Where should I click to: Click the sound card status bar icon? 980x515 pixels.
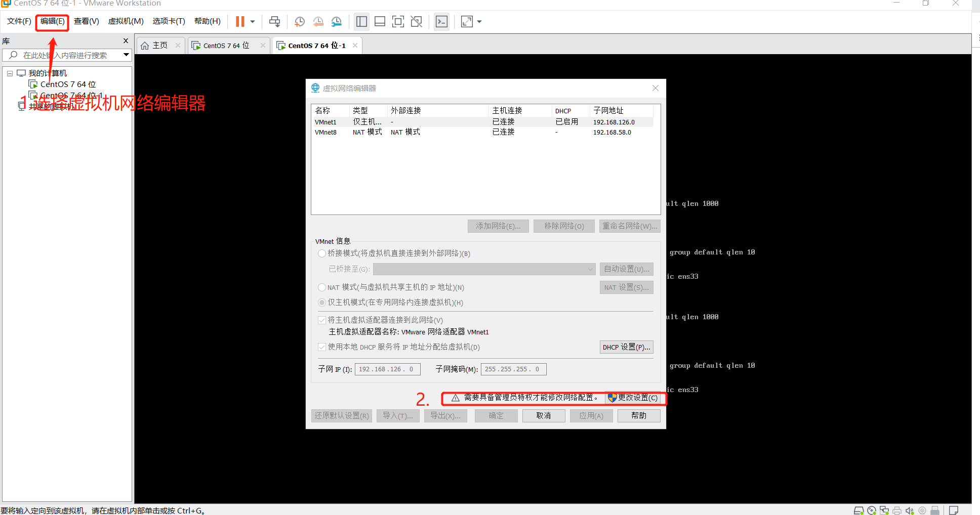(910, 510)
